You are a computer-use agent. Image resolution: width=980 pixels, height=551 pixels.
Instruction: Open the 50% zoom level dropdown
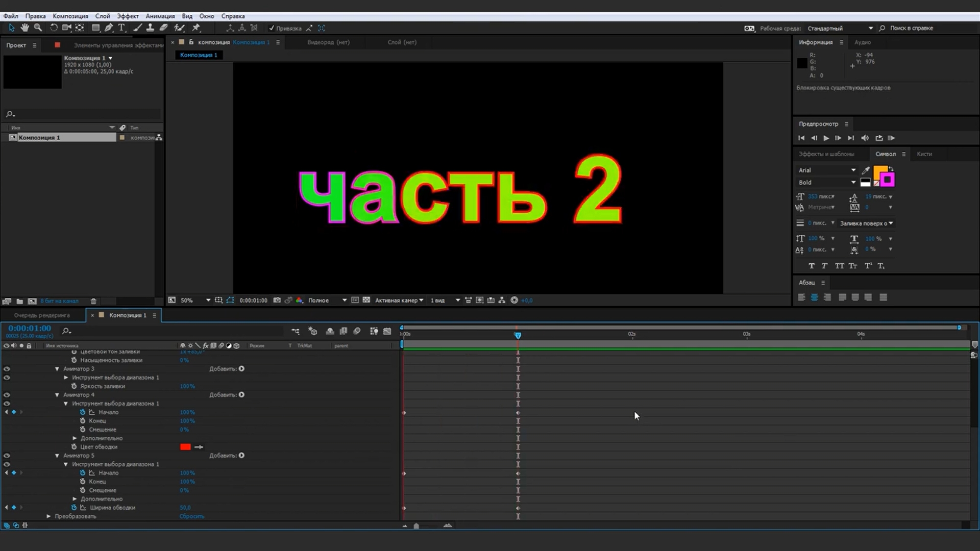pyautogui.click(x=194, y=300)
